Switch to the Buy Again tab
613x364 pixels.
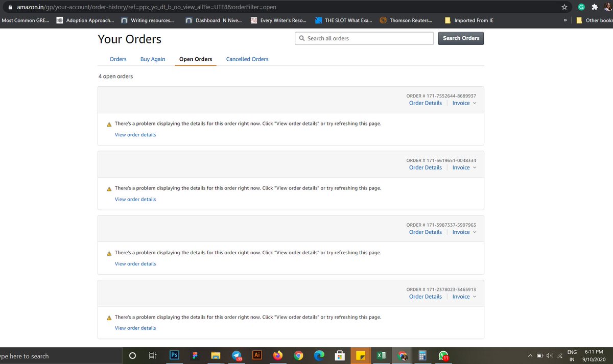point(153,59)
